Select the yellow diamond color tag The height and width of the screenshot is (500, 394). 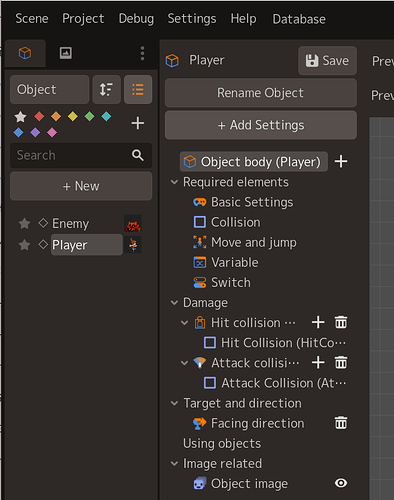pyautogui.click(x=73, y=116)
